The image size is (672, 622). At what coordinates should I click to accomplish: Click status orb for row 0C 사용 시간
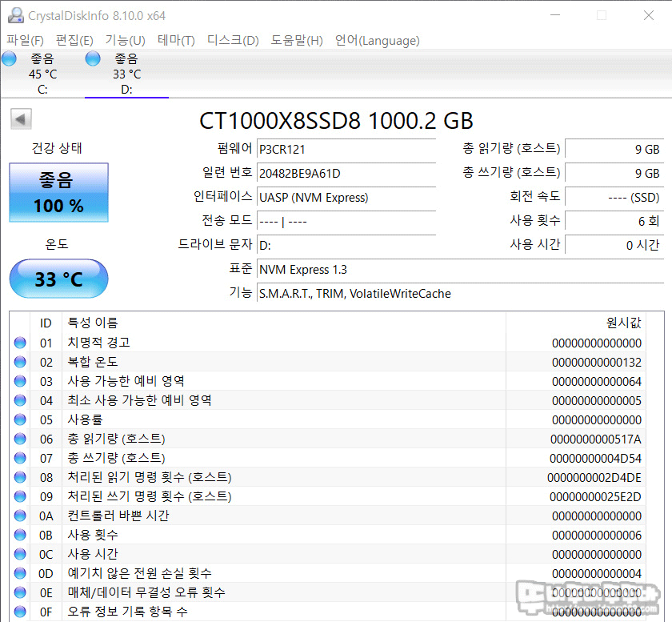20,554
